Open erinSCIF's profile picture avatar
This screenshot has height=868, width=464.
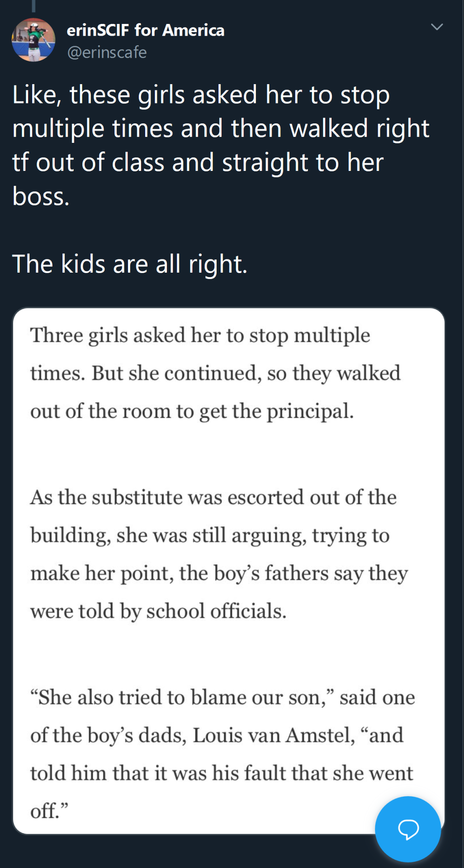click(33, 40)
